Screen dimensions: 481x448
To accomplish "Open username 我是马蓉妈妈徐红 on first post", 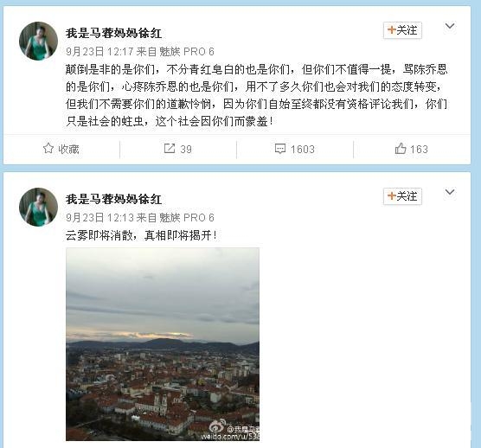I will [x=113, y=33].
